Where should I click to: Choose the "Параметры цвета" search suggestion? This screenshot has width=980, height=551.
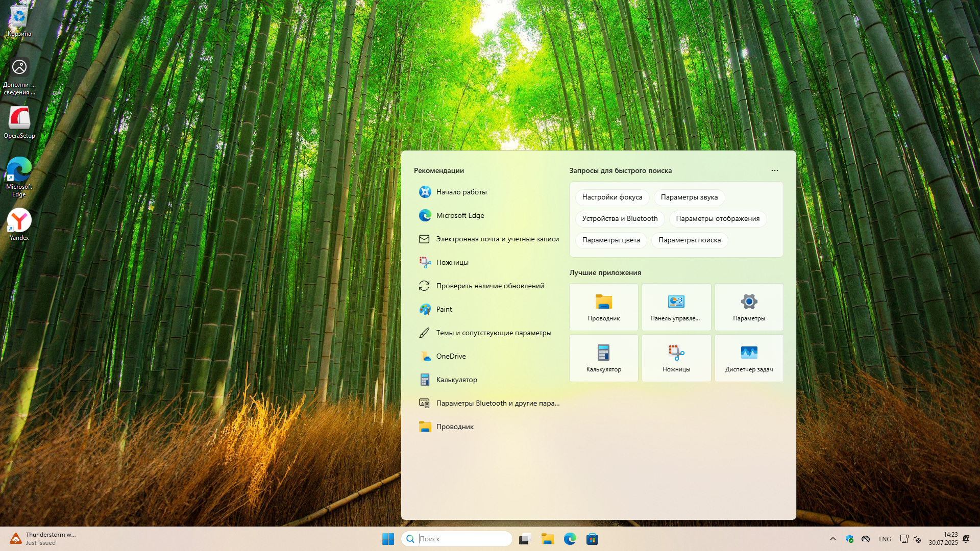pos(610,240)
